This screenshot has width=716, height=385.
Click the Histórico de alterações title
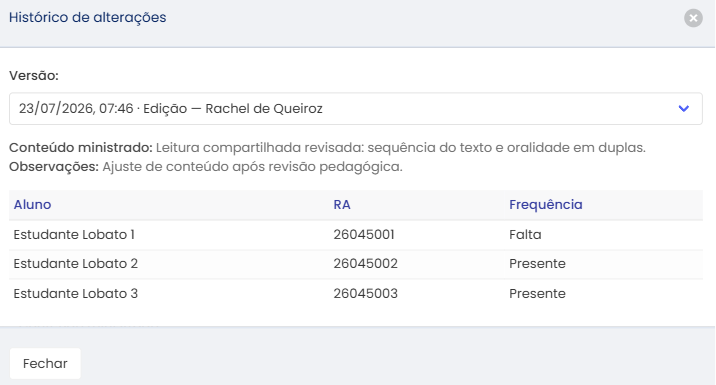pyautogui.click(x=88, y=17)
